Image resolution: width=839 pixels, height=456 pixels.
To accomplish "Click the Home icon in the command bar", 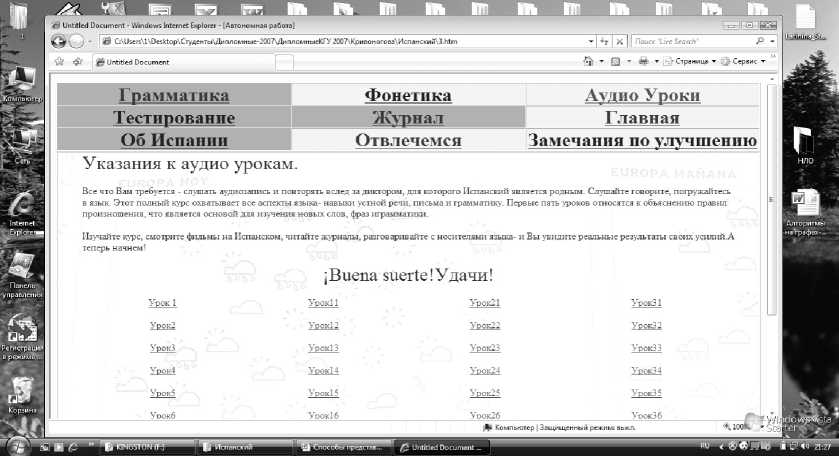I will tap(588, 62).
